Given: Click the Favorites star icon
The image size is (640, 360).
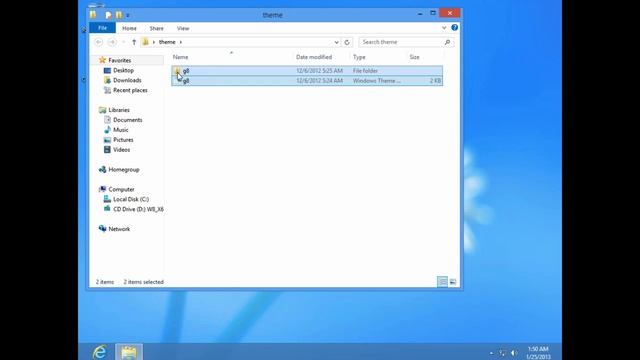Looking at the screenshot, I should [x=102, y=60].
